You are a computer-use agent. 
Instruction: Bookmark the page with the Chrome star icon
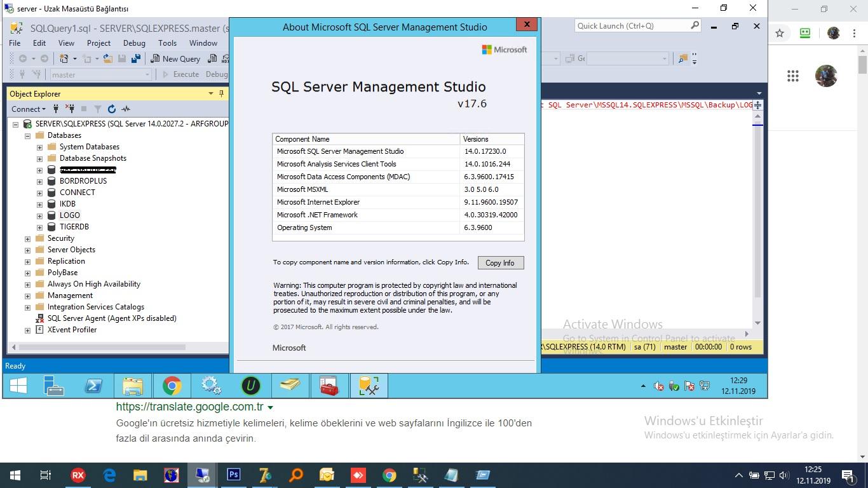(780, 33)
